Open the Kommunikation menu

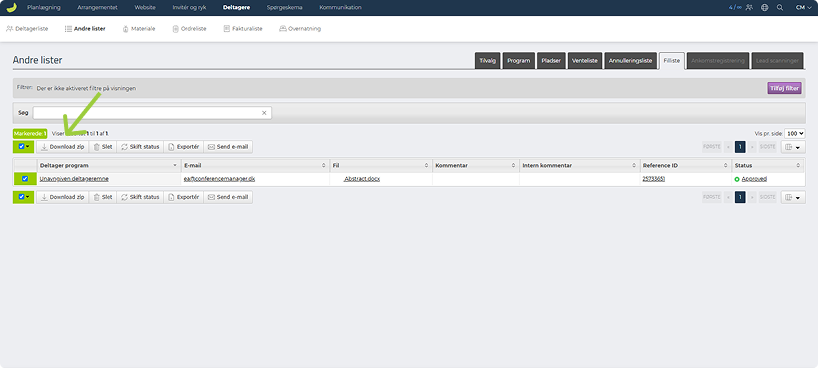340,7
